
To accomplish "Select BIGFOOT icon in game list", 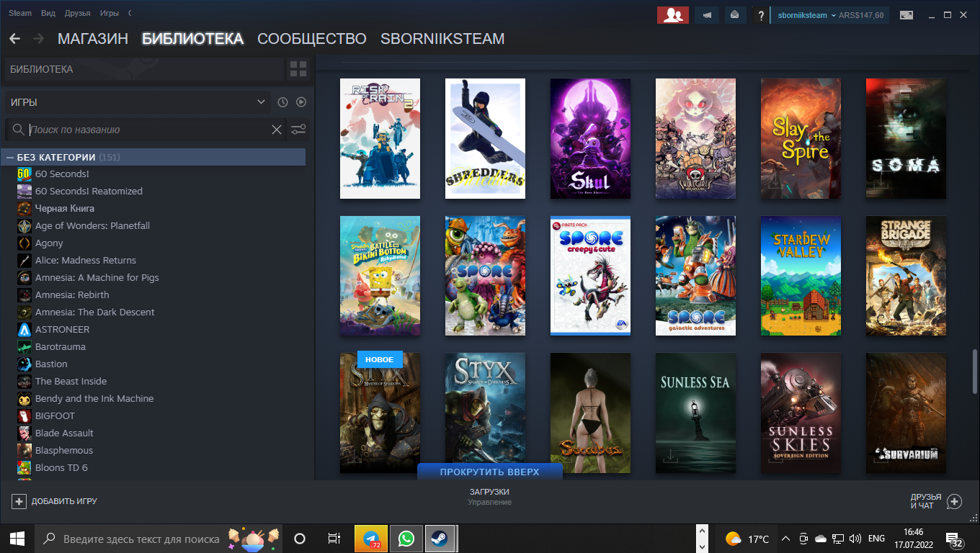I will tap(24, 415).
